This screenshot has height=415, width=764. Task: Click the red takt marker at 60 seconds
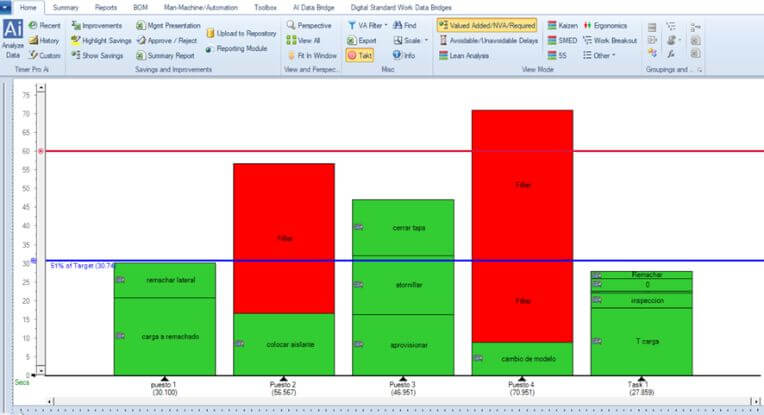[x=41, y=151]
